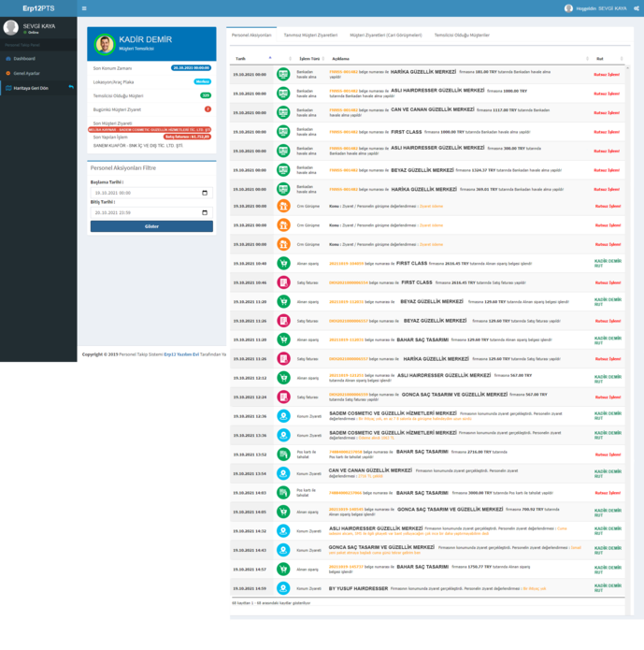Screen dimensions: 644x650
Task: Click Haritaya Geri Dön back arrow icon
Action: pos(71,87)
